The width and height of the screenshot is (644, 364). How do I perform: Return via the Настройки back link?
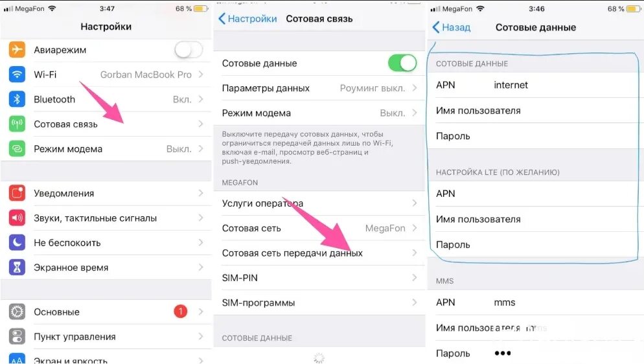247,19
